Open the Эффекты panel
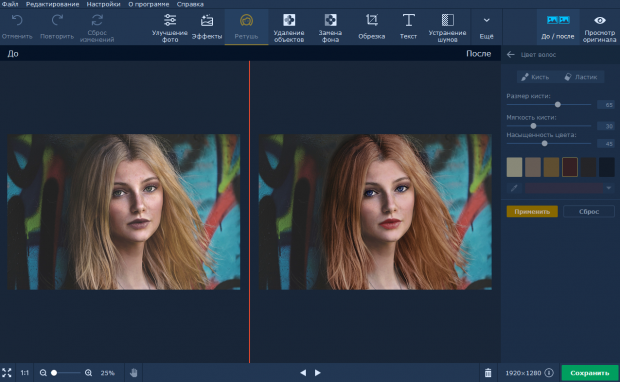The width and height of the screenshot is (620, 382). coord(207,28)
